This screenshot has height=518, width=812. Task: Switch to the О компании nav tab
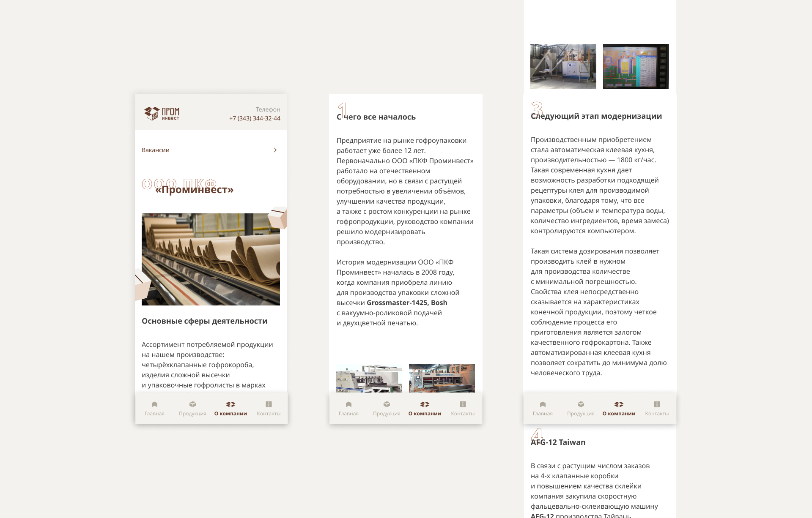click(x=231, y=408)
